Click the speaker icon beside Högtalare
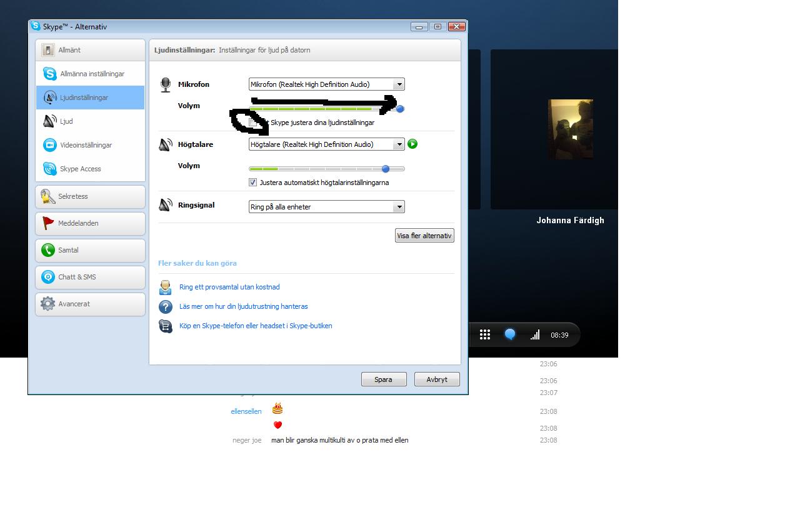This screenshot has width=810, height=532. click(x=166, y=144)
